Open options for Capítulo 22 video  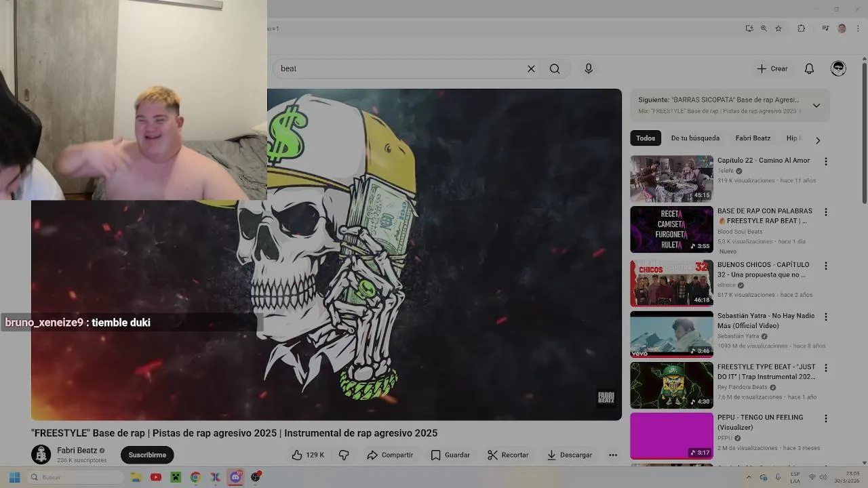click(x=825, y=161)
